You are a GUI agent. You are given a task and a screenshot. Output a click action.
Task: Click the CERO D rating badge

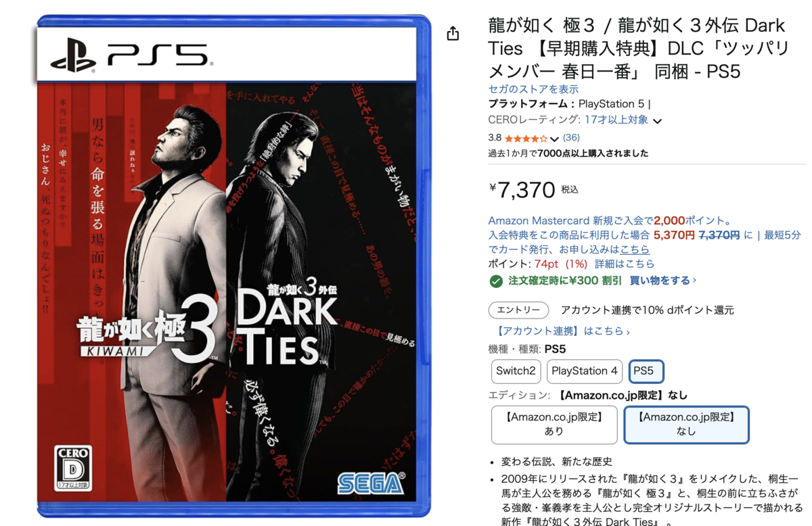click(x=74, y=468)
